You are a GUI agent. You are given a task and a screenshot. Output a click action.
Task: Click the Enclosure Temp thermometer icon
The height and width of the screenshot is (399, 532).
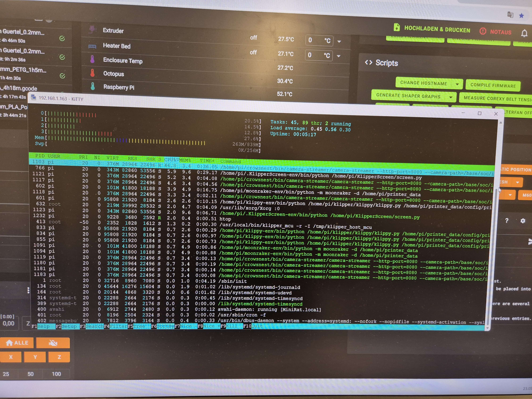click(x=92, y=59)
